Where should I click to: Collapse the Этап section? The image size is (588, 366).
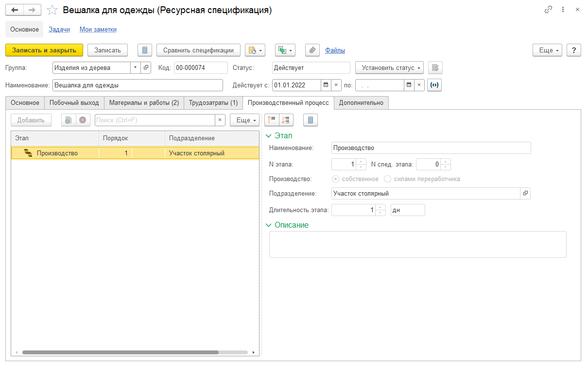coord(268,136)
